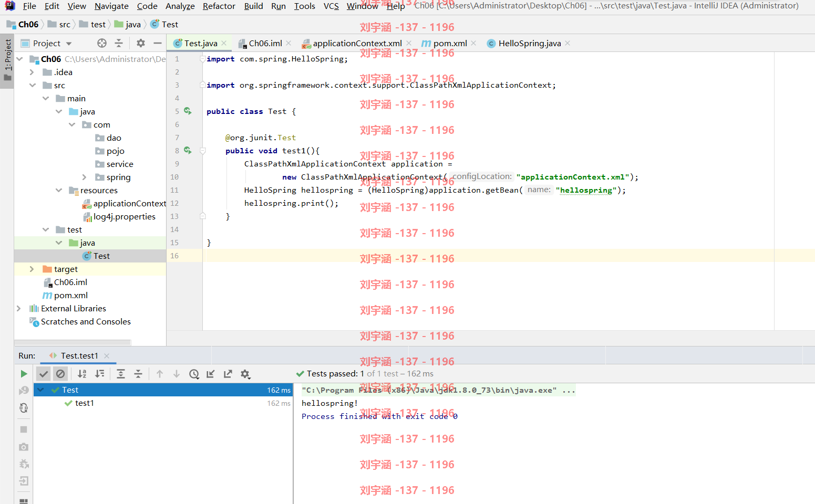Click the collapsed java.exe command line ellipsis
Viewport: 815px width, 504px height.
point(569,390)
